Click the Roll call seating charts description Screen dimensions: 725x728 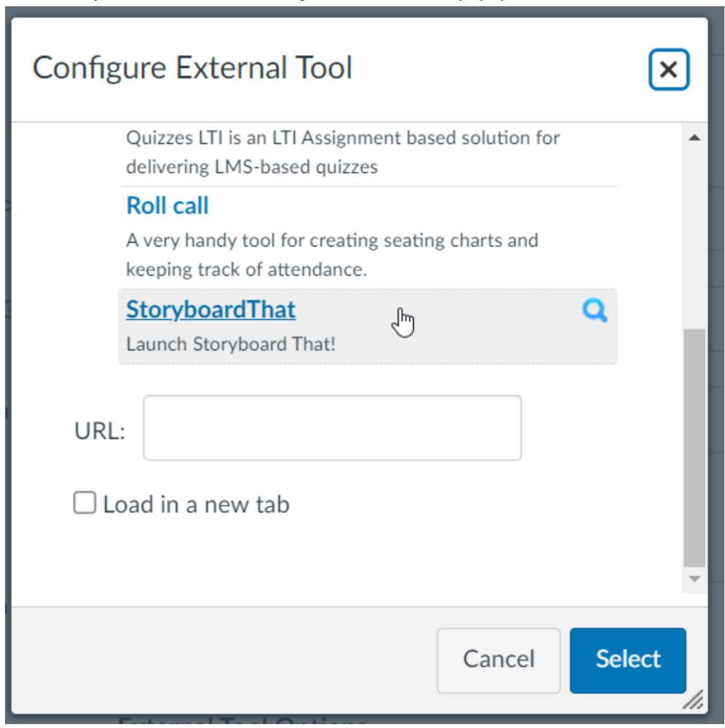[332, 255]
